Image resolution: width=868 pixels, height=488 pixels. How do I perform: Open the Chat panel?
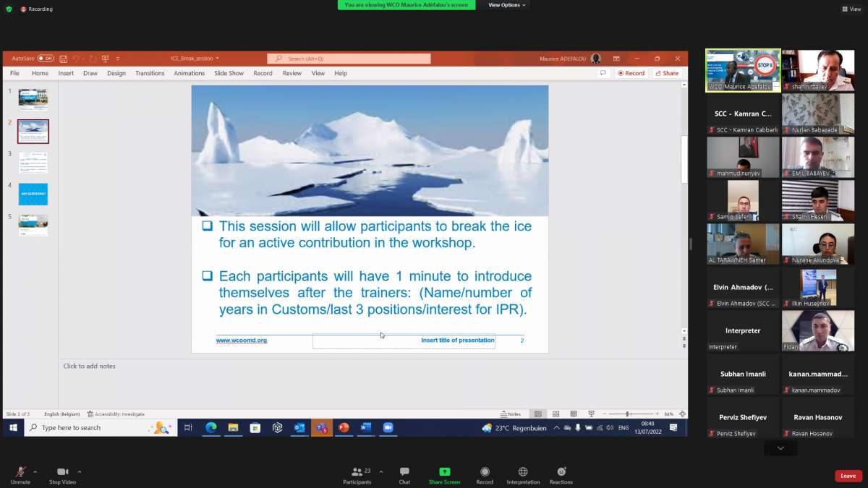point(404,471)
